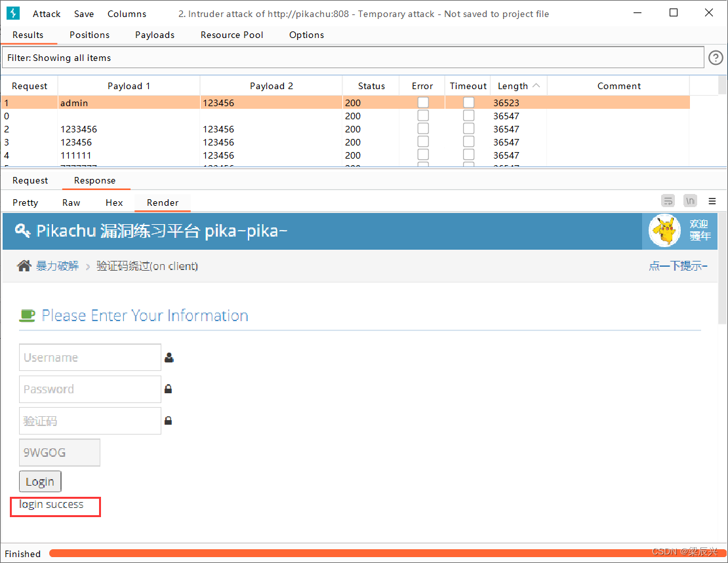
Task: Switch to the Positions tab
Action: (90, 35)
